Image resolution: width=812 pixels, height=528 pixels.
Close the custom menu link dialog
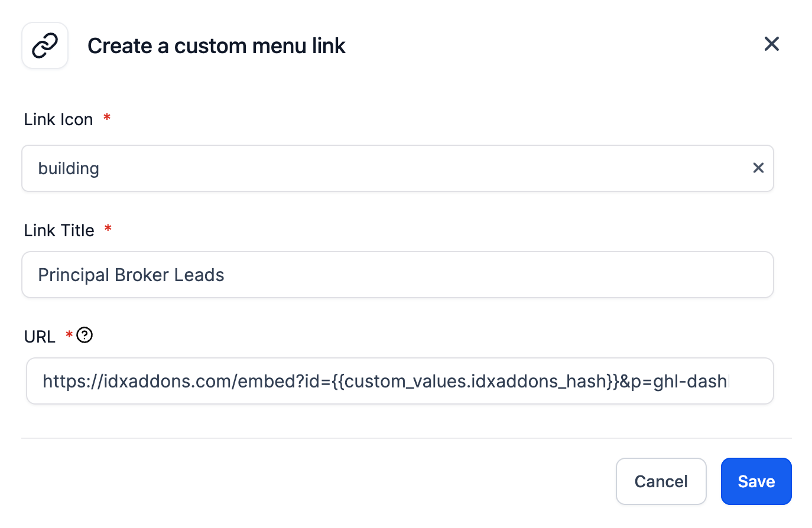click(771, 44)
